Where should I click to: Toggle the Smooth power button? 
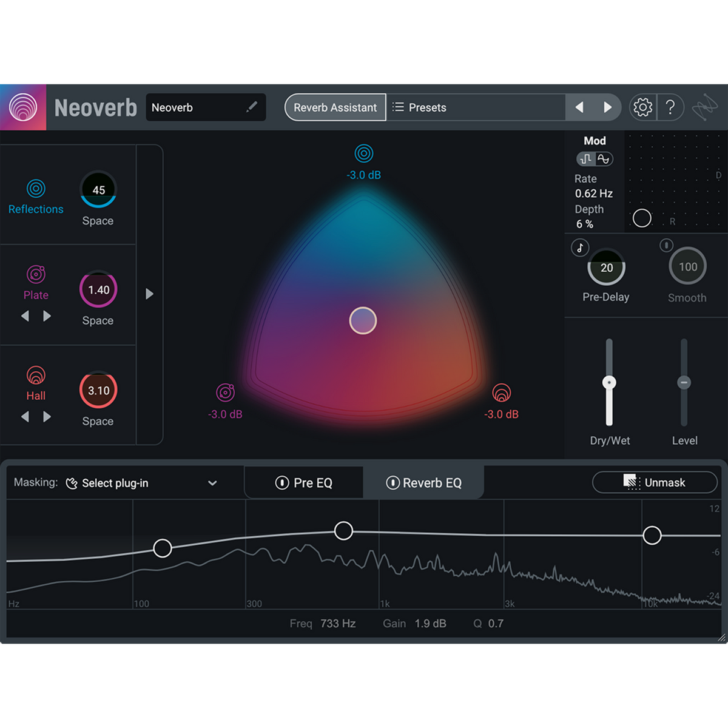tap(666, 245)
